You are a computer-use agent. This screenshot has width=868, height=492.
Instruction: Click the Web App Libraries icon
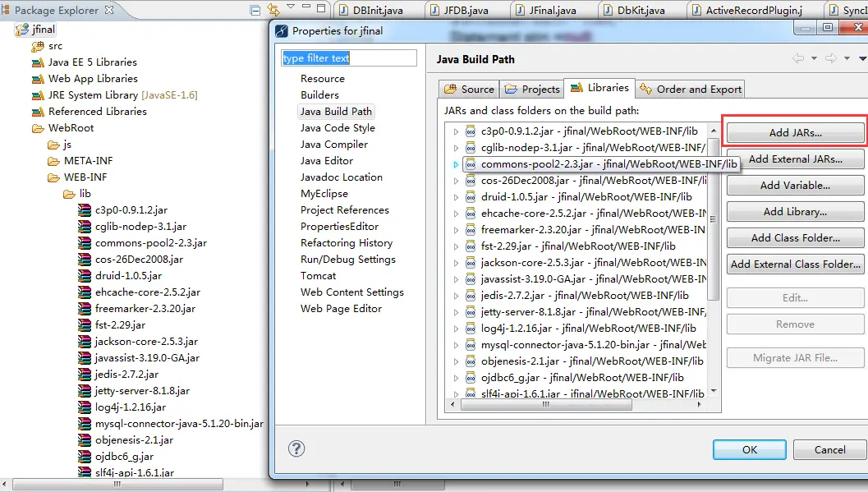(x=38, y=79)
